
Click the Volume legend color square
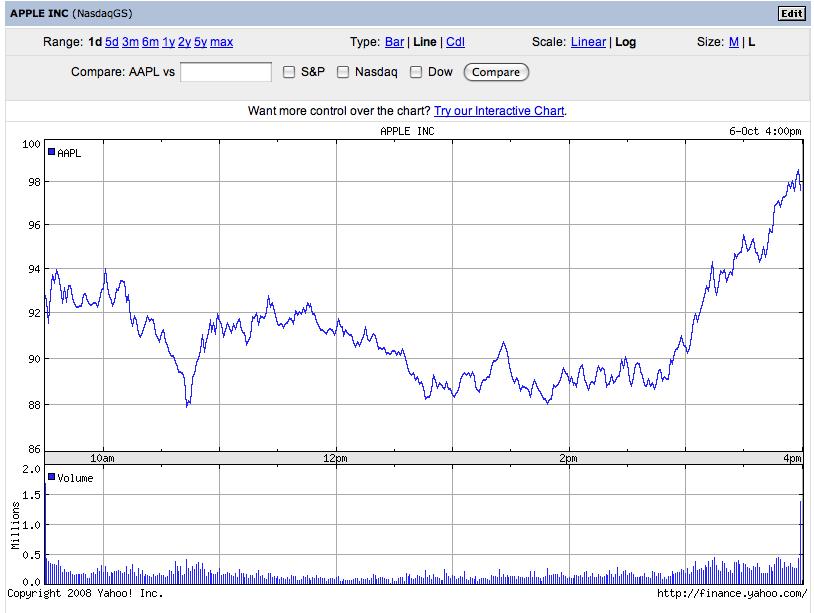coord(51,477)
